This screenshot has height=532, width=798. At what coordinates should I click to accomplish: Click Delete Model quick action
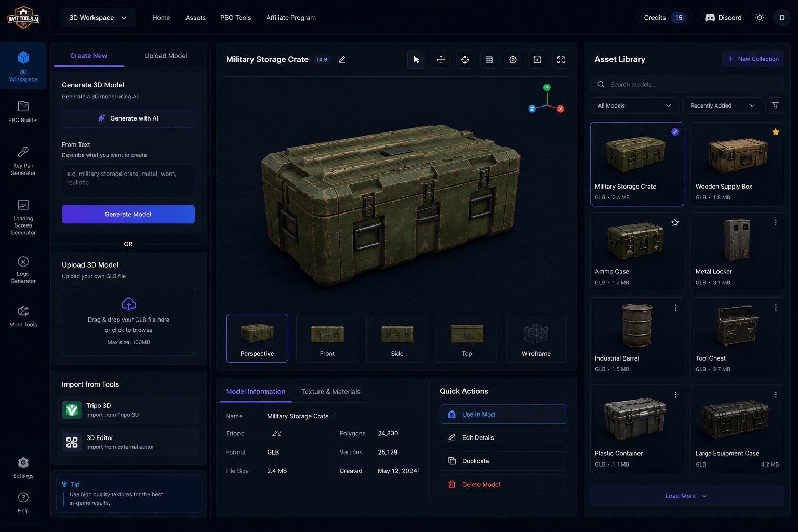click(x=503, y=484)
